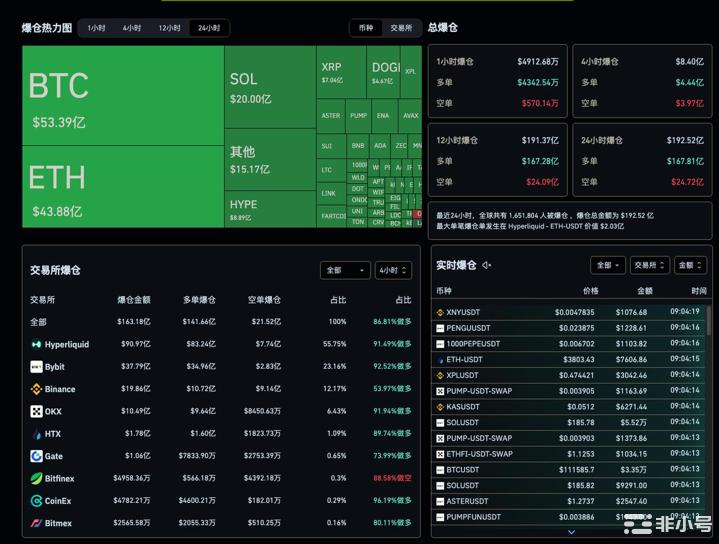719x544 pixels.
Task: Click the Hyperliquid exchange logo icon
Action: pos(36,345)
